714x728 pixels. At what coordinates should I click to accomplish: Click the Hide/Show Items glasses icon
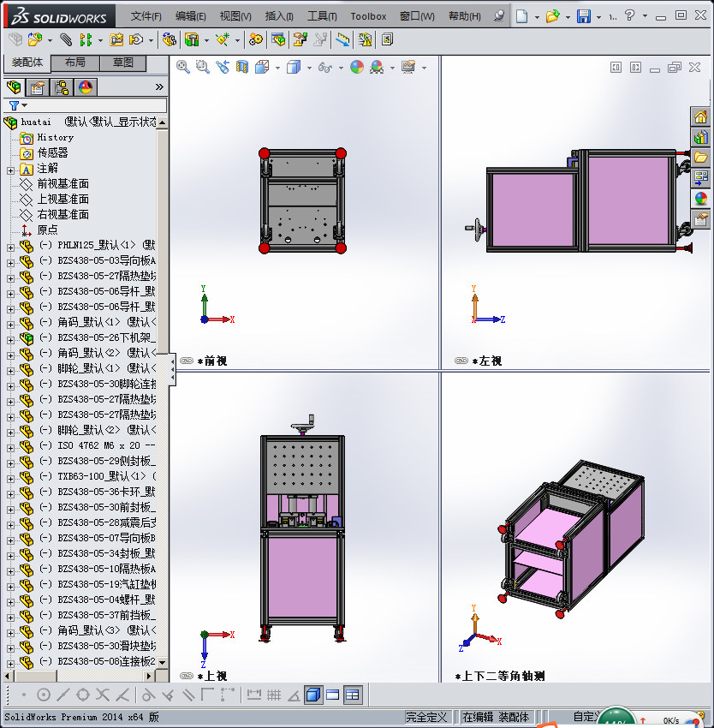click(x=325, y=68)
